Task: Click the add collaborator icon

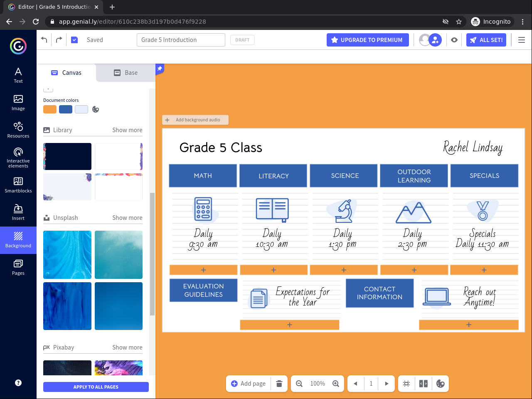Action: (x=435, y=40)
